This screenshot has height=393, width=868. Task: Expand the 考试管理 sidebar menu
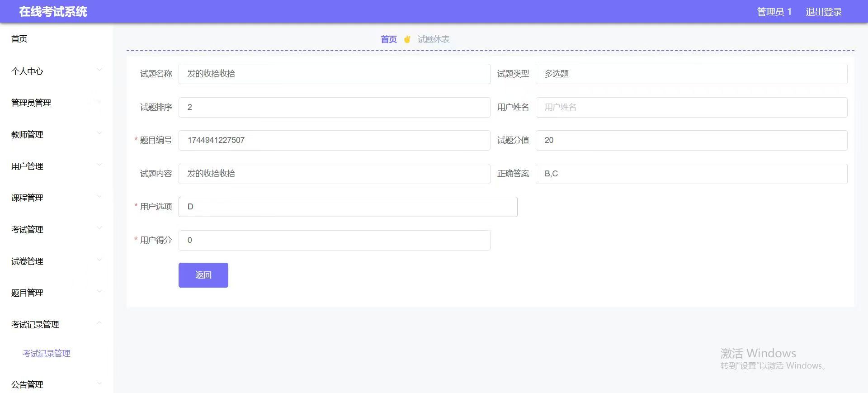pos(57,229)
